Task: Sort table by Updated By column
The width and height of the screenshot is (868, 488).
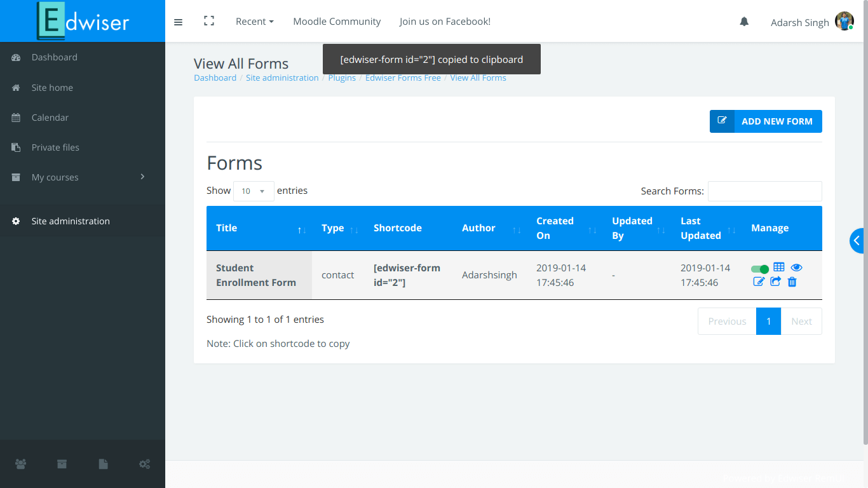Action: pos(637,228)
